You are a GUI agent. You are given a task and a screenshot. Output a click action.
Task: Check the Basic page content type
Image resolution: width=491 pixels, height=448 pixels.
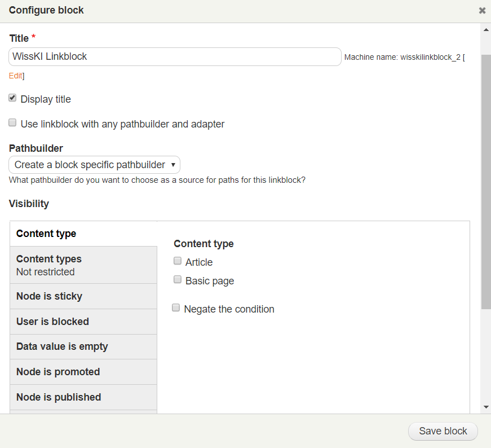point(178,280)
